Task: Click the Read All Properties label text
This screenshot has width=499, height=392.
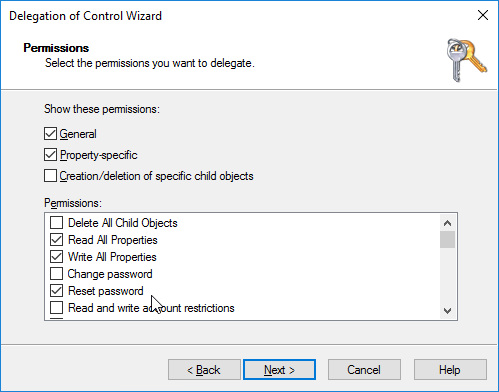Action: 113,240
